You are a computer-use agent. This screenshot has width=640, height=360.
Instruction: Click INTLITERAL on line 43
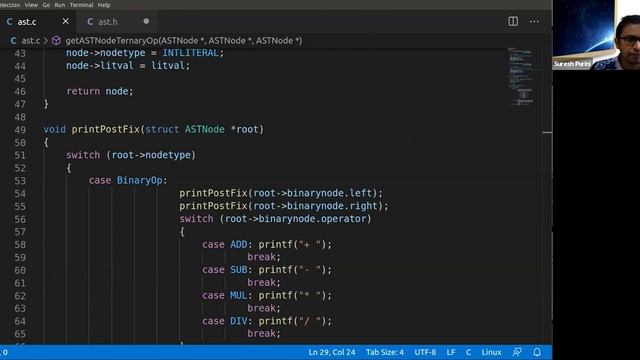(191, 53)
